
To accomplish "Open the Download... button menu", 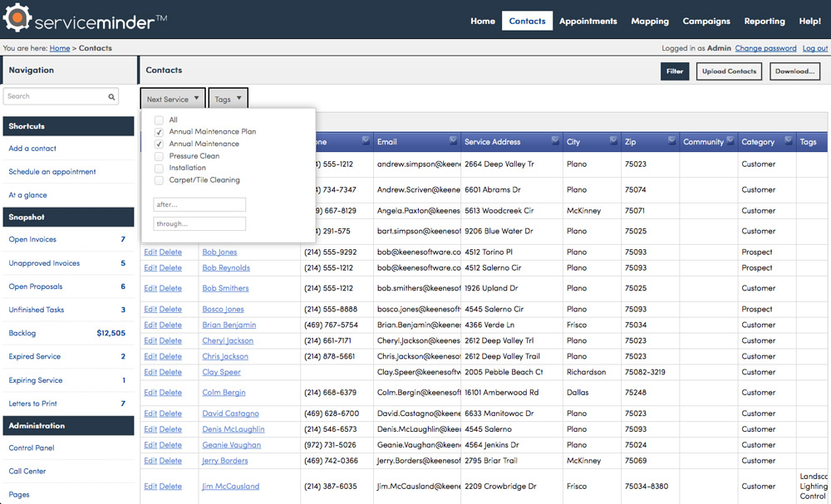I will pyautogui.click(x=794, y=71).
